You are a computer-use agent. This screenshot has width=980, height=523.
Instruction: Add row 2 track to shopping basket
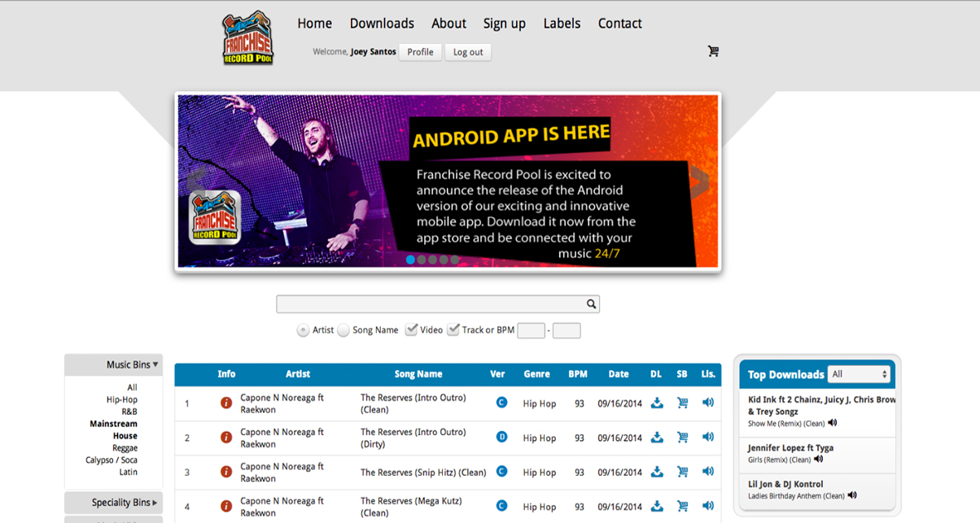tap(682, 438)
